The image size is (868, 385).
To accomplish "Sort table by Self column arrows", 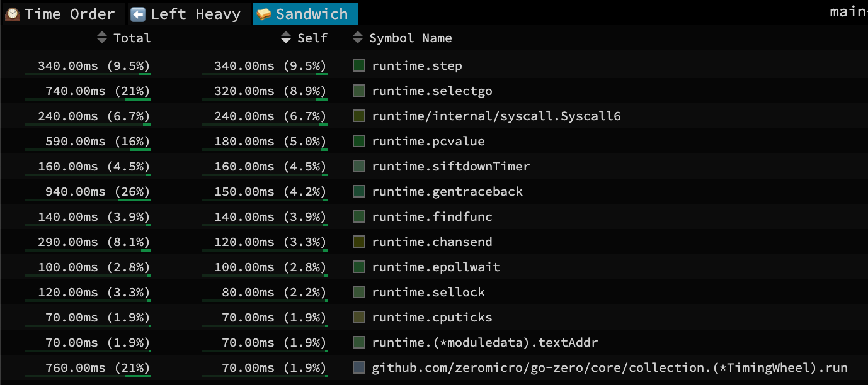I will click(286, 38).
